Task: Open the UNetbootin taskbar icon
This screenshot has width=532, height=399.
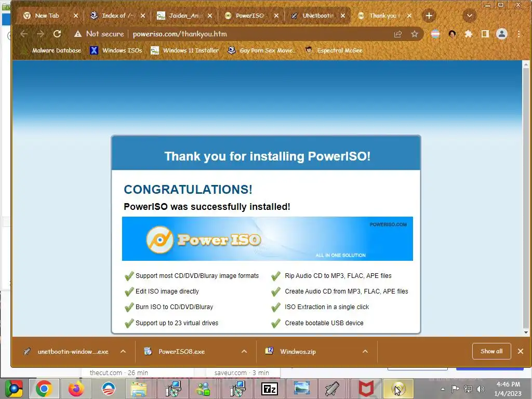Action: [x=332, y=389]
